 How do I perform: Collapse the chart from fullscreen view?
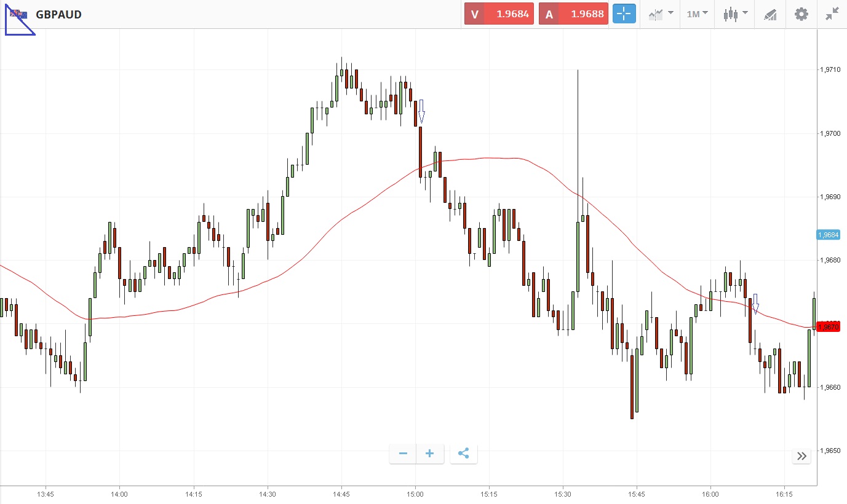click(832, 14)
